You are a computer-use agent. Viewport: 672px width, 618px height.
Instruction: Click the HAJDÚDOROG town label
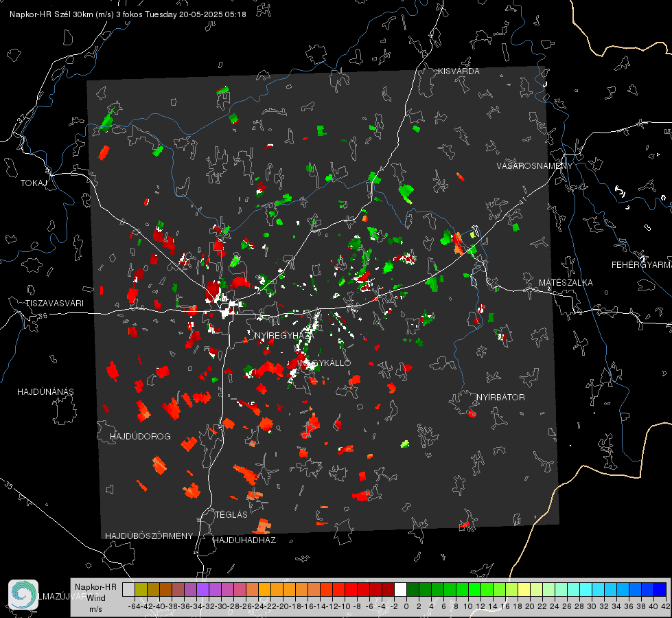[140, 436]
